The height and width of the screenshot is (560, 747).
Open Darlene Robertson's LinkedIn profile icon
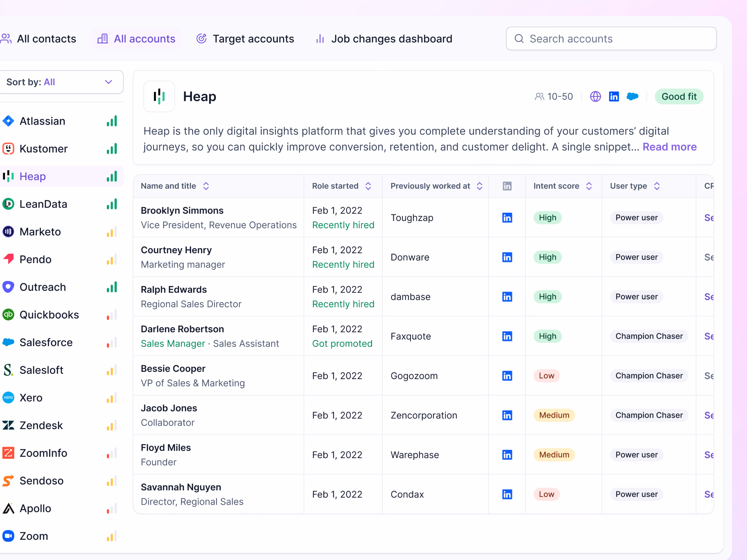click(x=507, y=336)
